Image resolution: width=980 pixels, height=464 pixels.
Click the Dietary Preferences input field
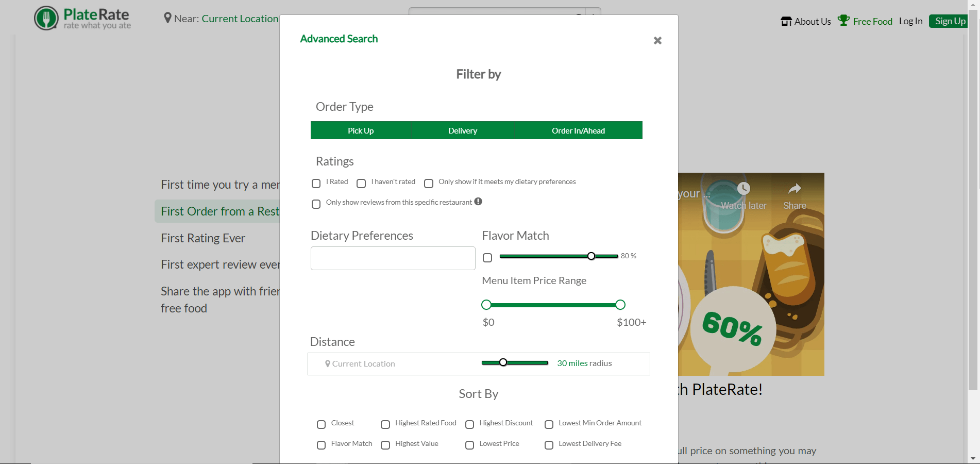tap(393, 258)
